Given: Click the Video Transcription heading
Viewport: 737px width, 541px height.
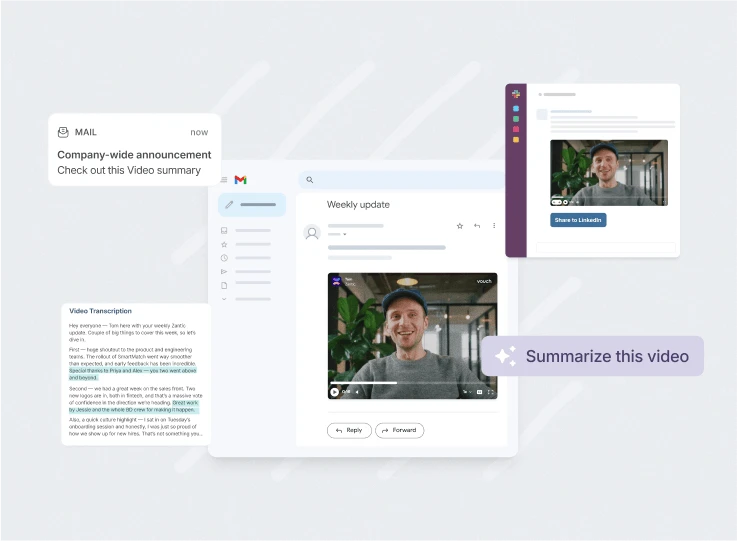Looking at the screenshot, I should [x=100, y=311].
